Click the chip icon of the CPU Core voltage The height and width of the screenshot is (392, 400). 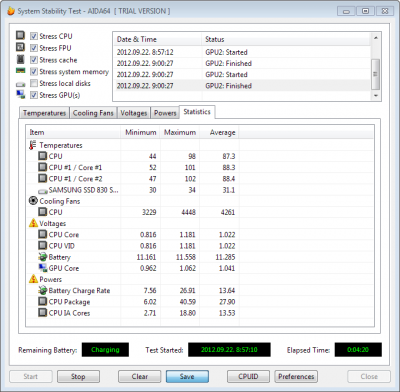pos(42,234)
